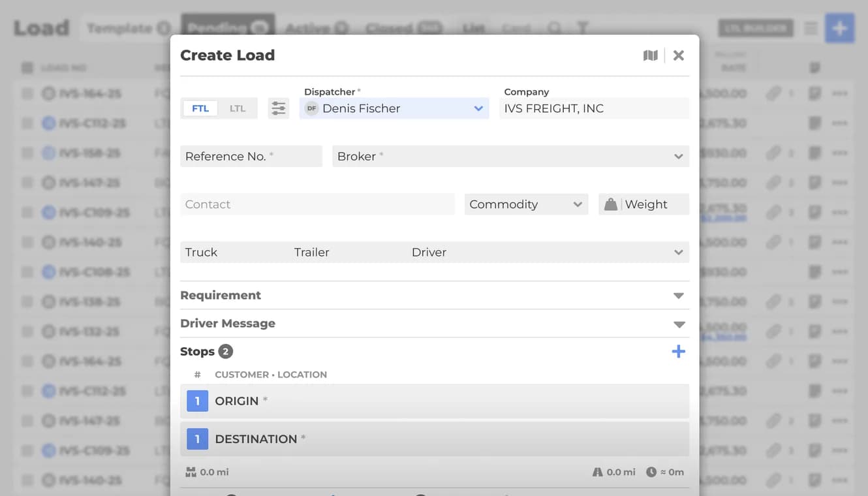Expand the DESTINATION stop row
This screenshot has height=496, width=868.
pyautogui.click(x=435, y=439)
